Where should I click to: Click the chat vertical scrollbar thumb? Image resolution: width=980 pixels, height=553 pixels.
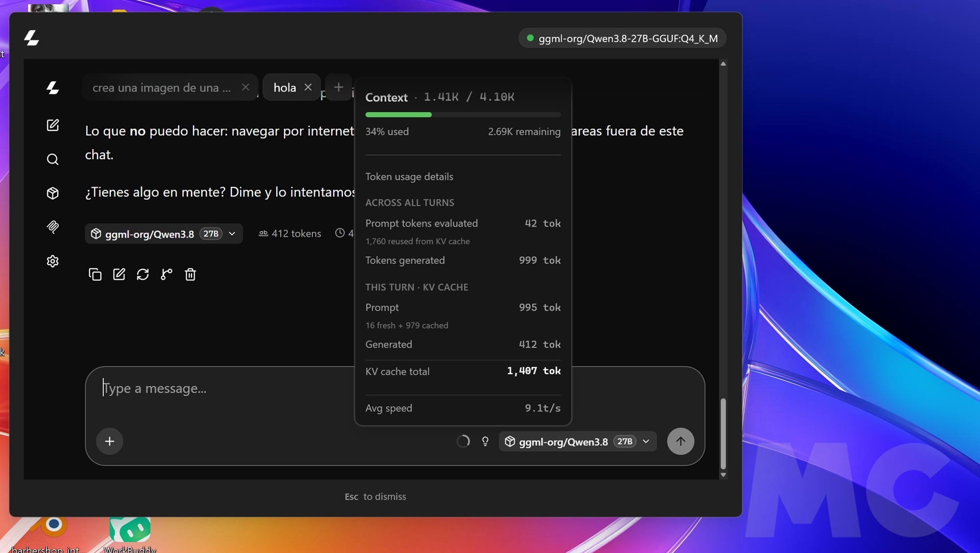pos(723,433)
